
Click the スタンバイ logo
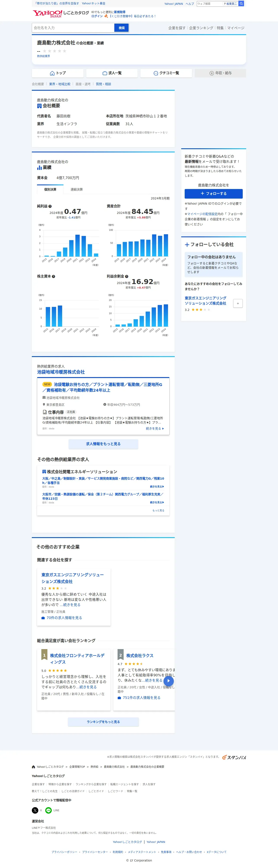(x=234, y=757)
